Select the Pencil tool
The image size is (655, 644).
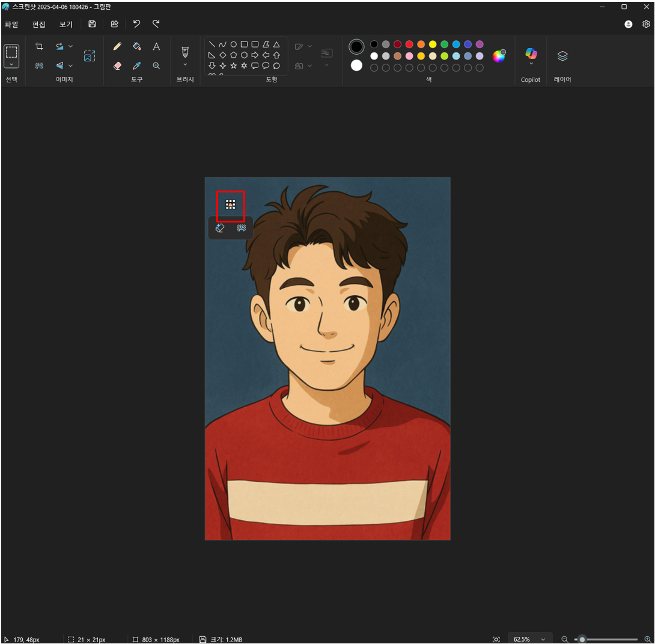point(117,46)
